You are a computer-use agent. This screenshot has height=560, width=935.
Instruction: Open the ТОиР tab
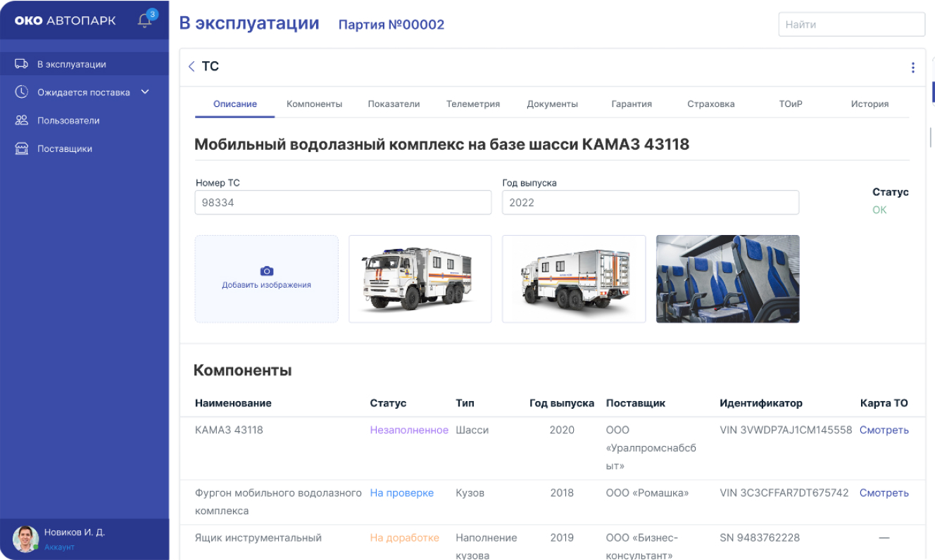[x=790, y=104]
